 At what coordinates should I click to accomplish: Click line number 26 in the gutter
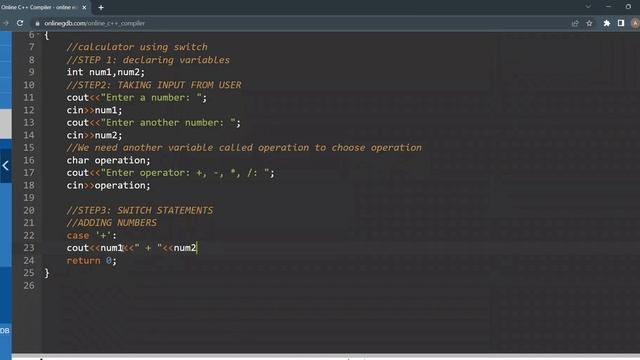click(29, 286)
